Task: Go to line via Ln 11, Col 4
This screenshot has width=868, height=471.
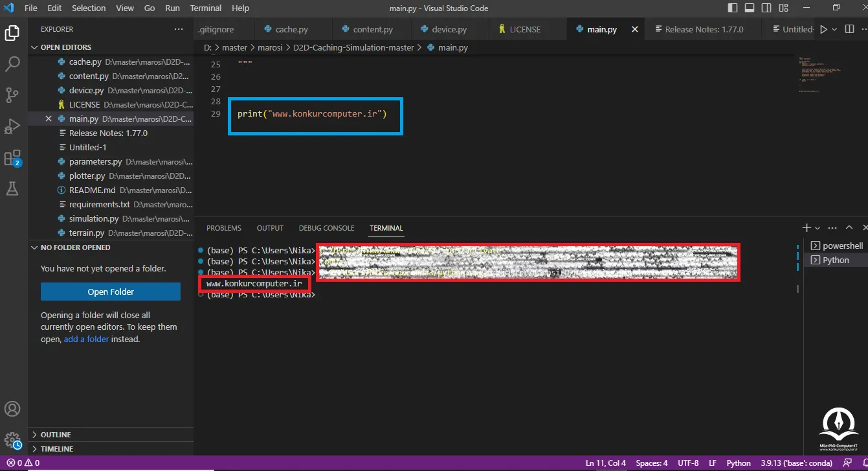Action: (x=606, y=463)
